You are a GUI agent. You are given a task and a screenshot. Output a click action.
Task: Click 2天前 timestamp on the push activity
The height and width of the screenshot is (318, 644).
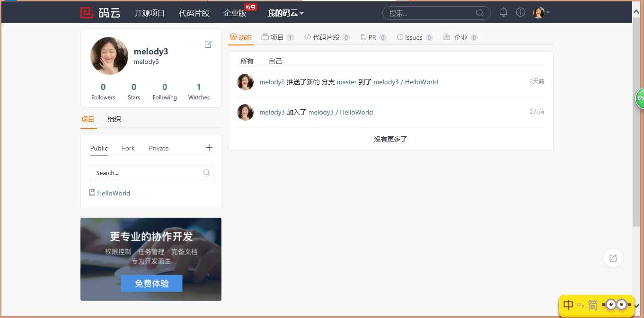coord(537,81)
